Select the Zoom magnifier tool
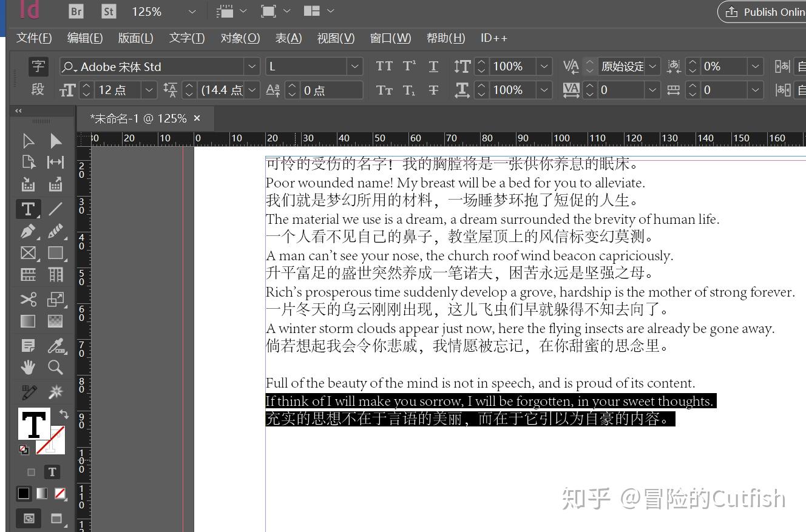The width and height of the screenshot is (806, 532). (x=55, y=367)
